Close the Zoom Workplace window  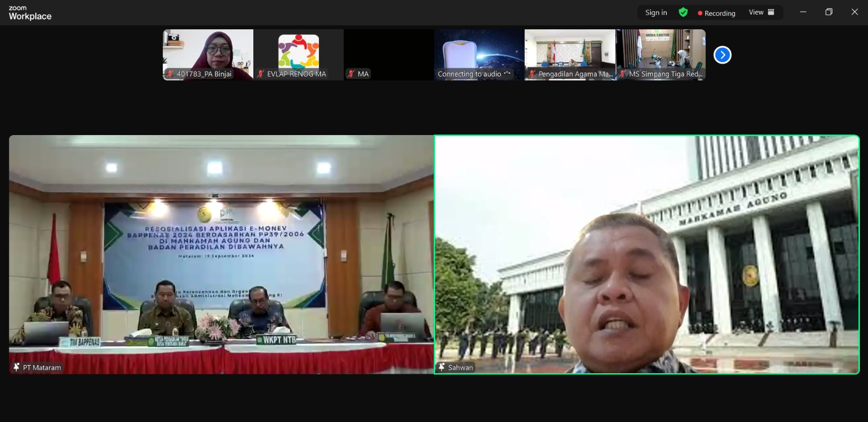[854, 12]
